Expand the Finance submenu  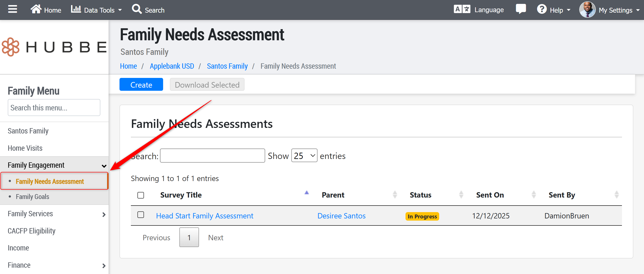[104, 266]
